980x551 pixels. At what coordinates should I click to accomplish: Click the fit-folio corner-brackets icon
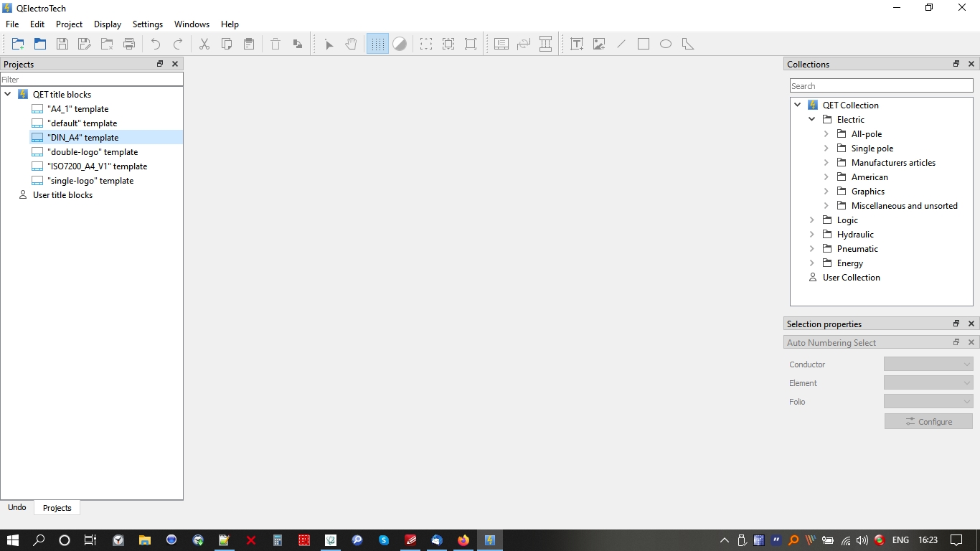pyautogui.click(x=471, y=44)
